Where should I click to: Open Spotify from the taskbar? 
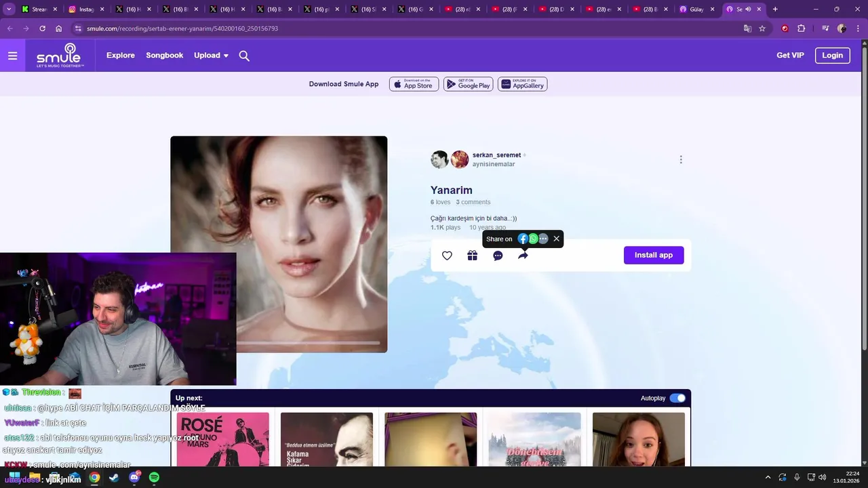(x=154, y=478)
